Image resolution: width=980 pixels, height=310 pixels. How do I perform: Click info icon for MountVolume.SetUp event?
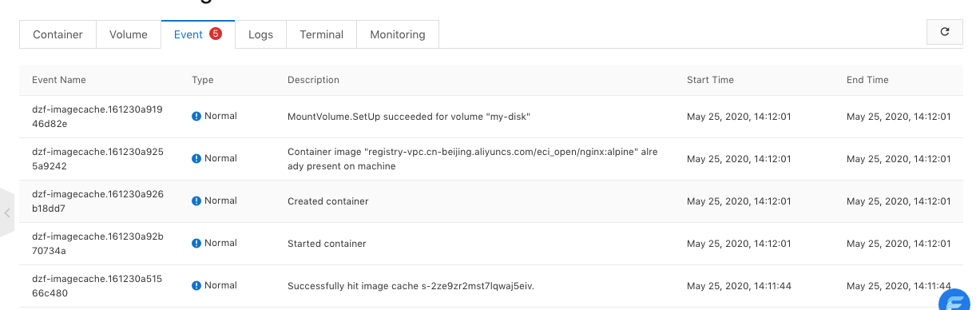[196, 117]
